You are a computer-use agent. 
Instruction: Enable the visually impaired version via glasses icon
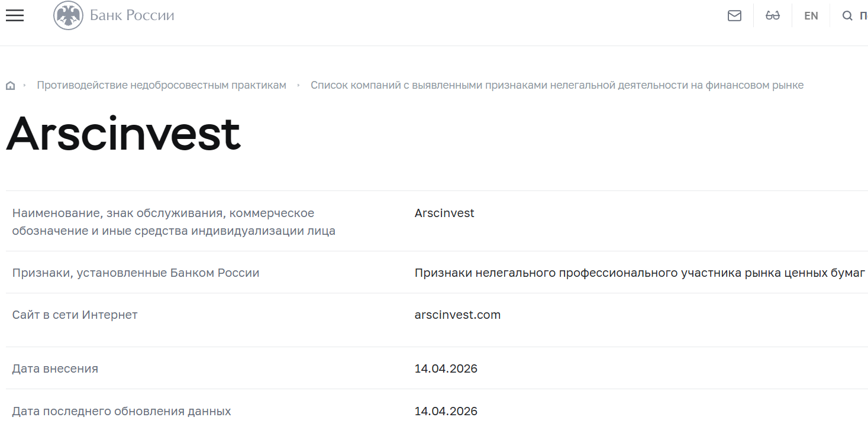[772, 15]
